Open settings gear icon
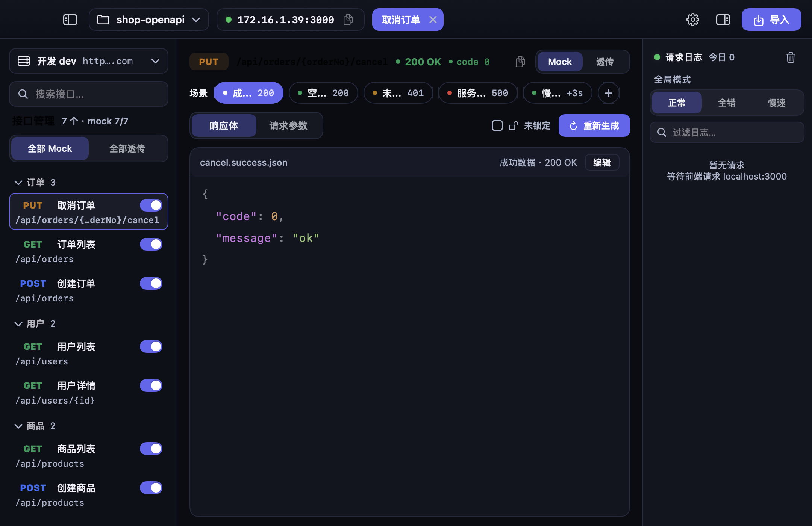812x526 pixels. click(x=692, y=20)
